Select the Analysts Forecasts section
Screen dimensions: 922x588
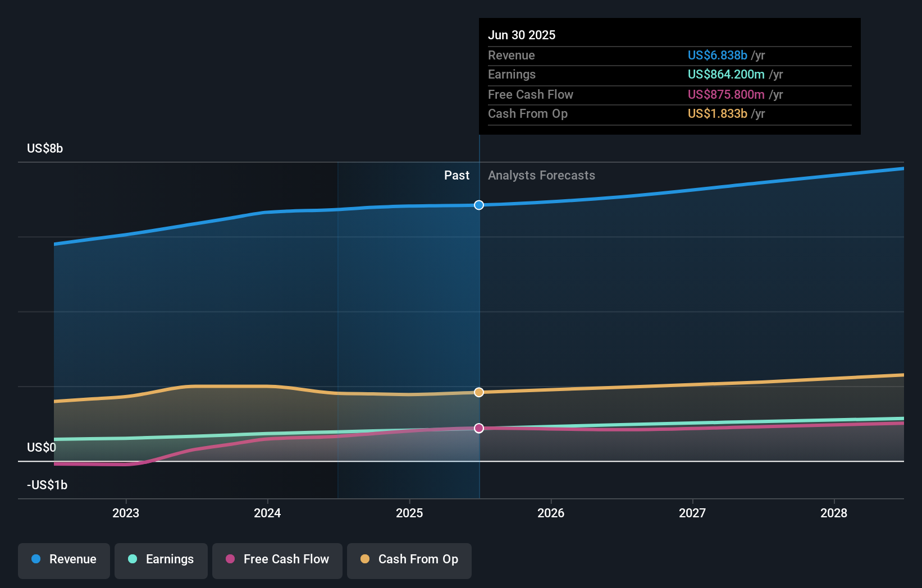[541, 175]
